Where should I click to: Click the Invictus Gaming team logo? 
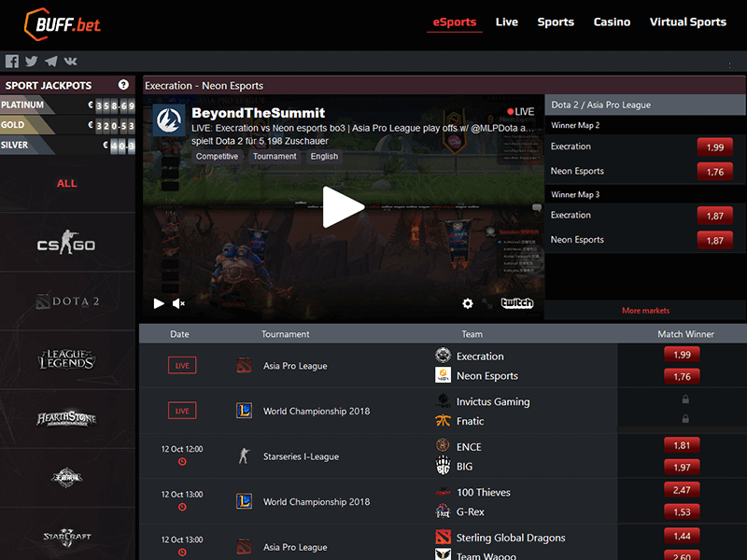click(x=443, y=400)
